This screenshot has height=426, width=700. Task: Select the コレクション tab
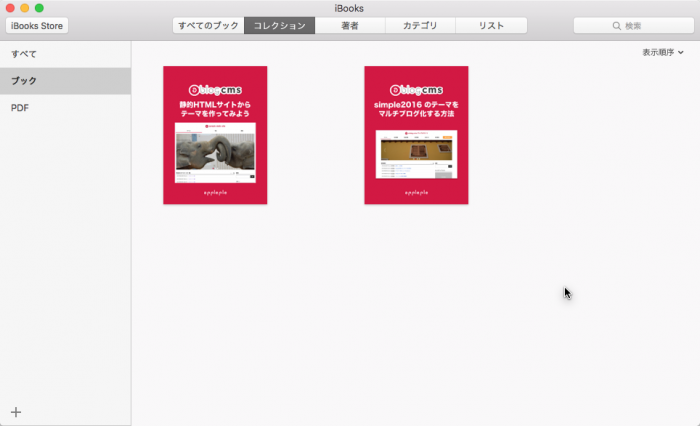pos(279,26)
